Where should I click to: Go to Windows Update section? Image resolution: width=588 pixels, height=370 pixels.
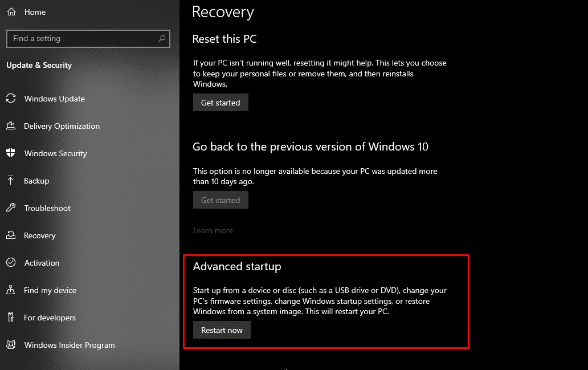click(x=55, y=99)
